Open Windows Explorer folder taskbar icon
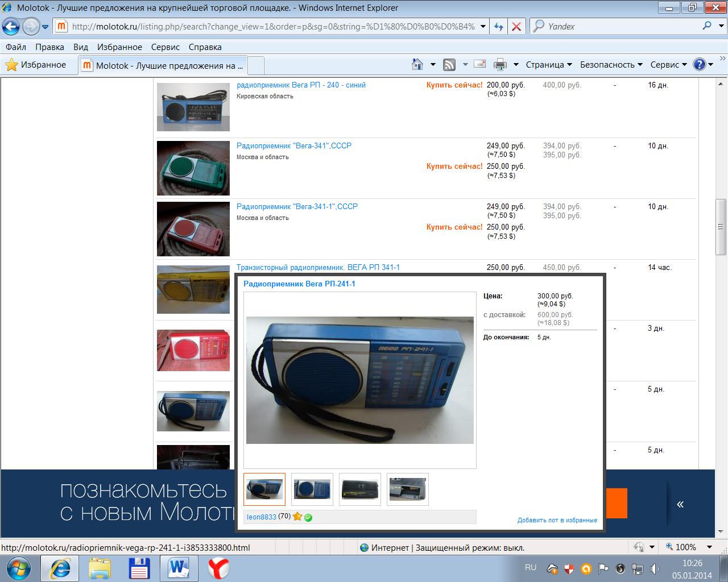 coord(100,568)
